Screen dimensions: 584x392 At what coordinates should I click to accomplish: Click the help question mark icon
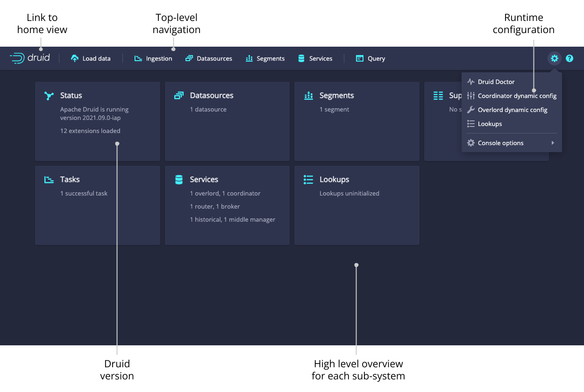click(570, 58)
